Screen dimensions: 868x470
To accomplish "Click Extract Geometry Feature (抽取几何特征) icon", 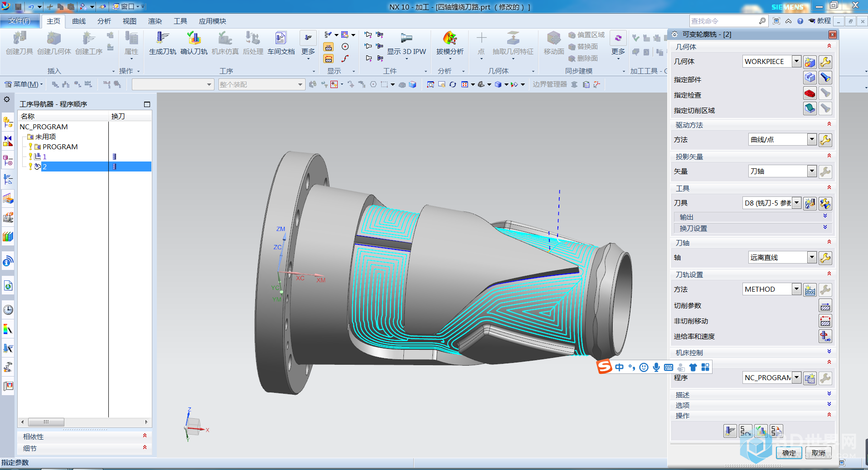I will 513,38.
